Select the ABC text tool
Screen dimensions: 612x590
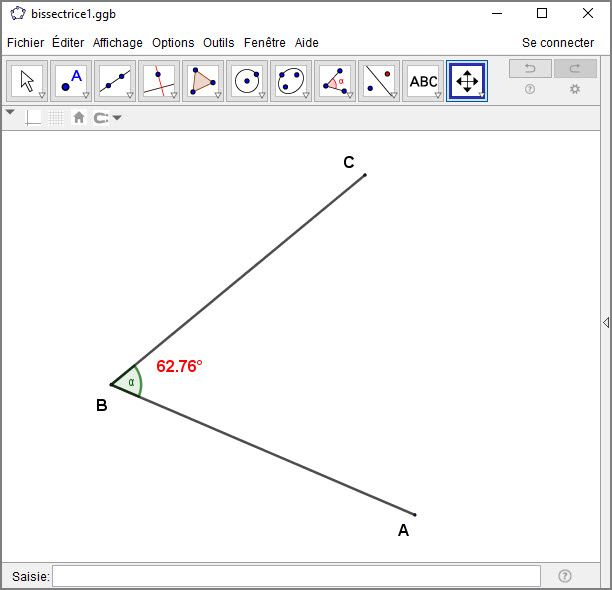(423, 81)
